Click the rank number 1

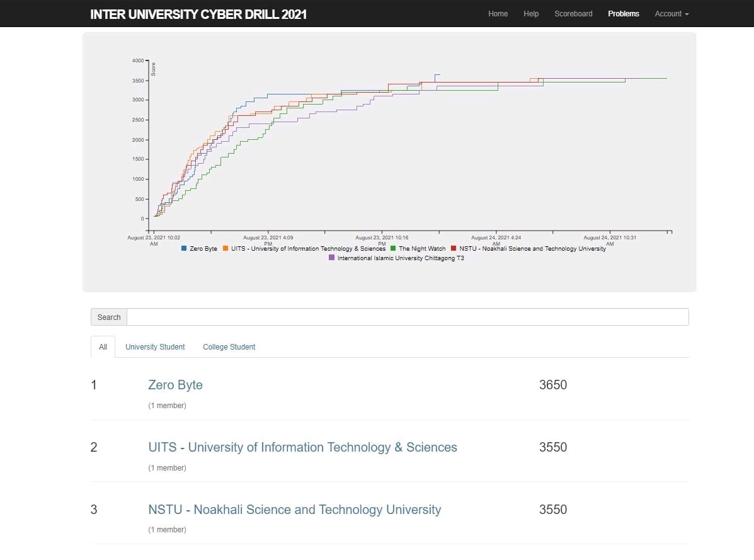point(94,384)
